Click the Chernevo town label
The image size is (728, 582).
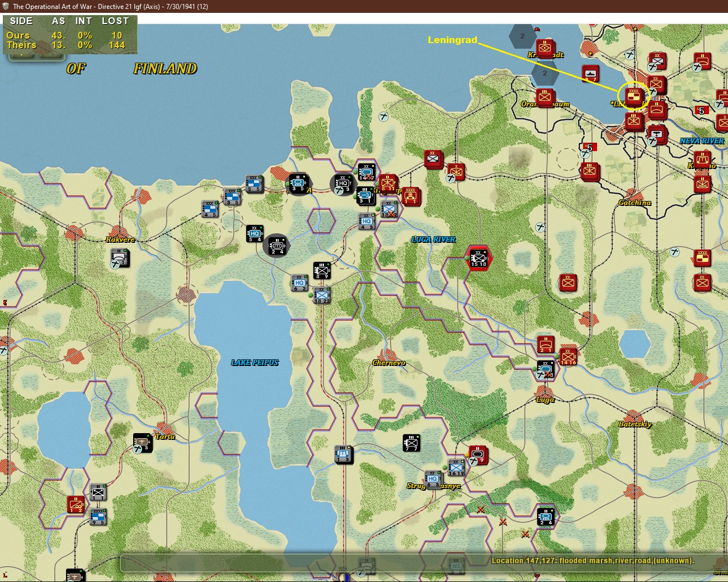point(389,363)
